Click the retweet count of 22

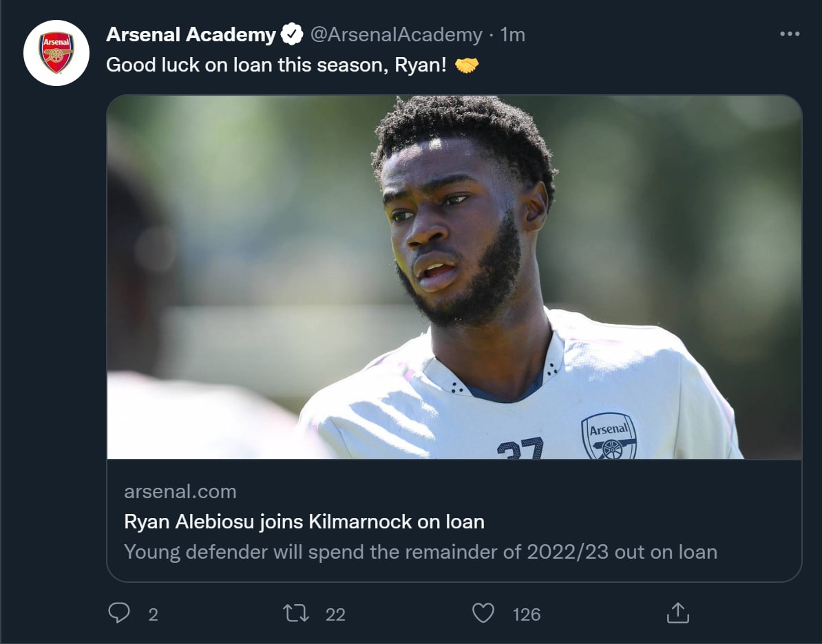[x=335, y=614]
